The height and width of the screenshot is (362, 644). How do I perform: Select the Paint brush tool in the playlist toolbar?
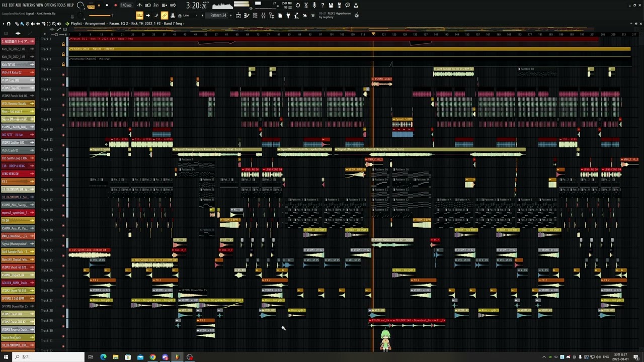(x=22, y=24)
